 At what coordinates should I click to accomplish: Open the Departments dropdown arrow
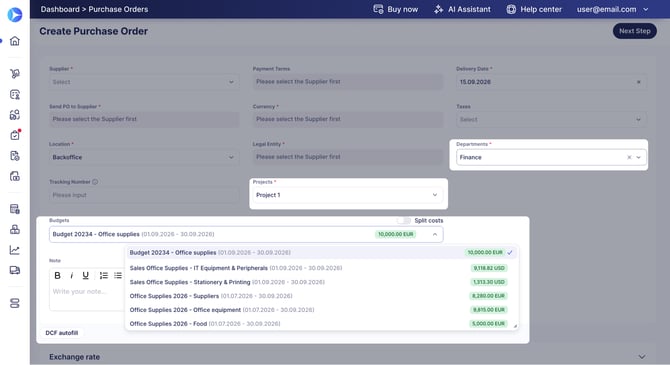[x=639, y=157]
